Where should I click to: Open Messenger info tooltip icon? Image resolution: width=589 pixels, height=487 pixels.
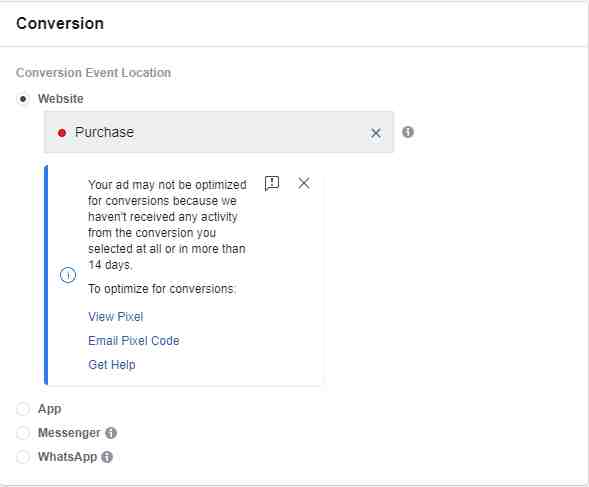[x=111, y=433]
